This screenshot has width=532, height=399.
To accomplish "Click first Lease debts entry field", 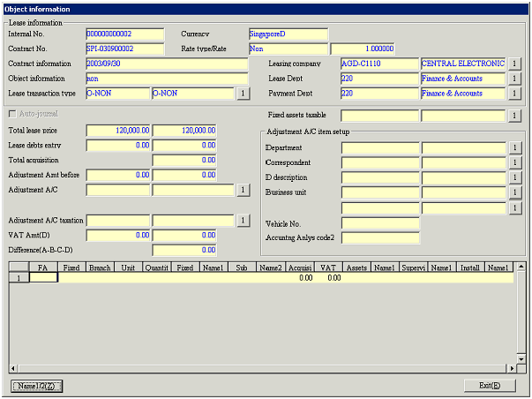I will [117, 146].
